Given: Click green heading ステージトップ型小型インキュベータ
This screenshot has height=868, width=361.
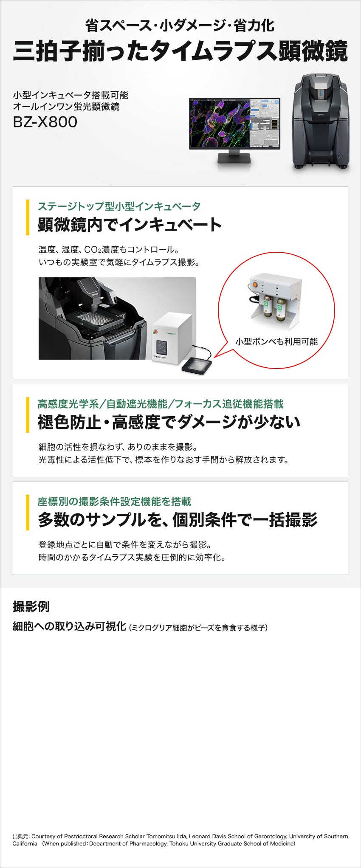Looking at the screenshot, I should 119,206.
